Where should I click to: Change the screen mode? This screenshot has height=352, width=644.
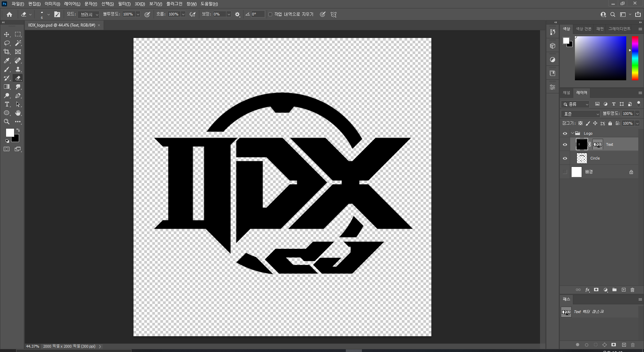pyautogui.click(x=18, y=149)
